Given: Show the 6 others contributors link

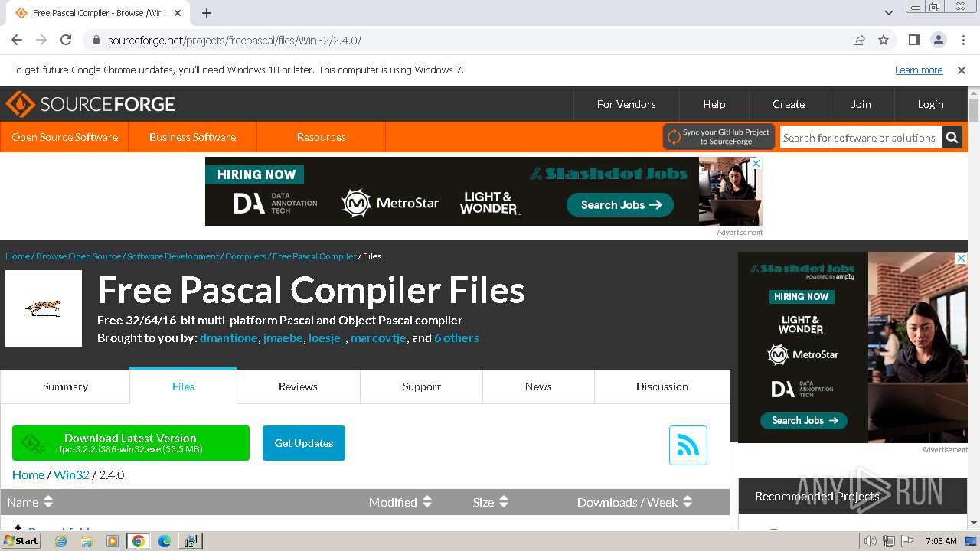Looking at the screenshot, I should tap(456, 337).
